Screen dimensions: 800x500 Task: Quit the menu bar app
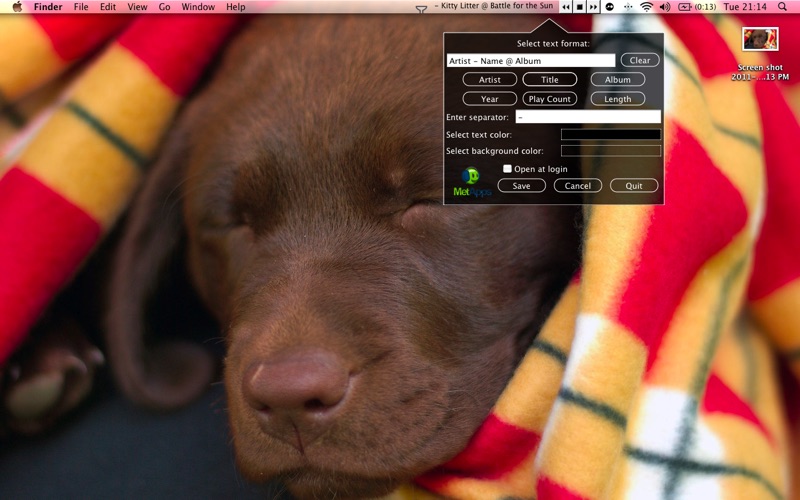tap(634, 186)
